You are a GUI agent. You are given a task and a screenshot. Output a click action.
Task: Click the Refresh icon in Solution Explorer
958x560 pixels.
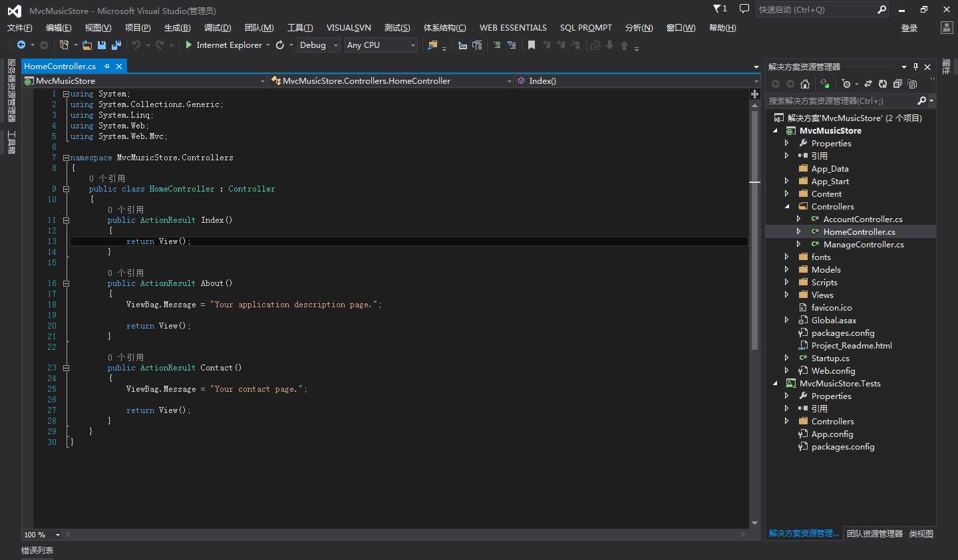(x=883, y=84)
